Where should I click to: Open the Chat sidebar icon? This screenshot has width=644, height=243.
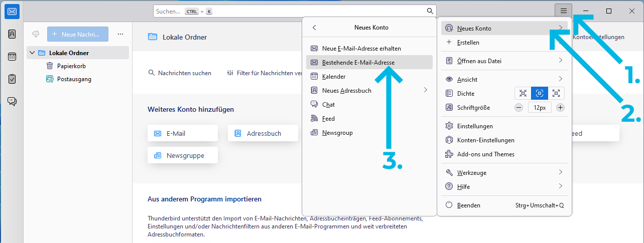12,102
